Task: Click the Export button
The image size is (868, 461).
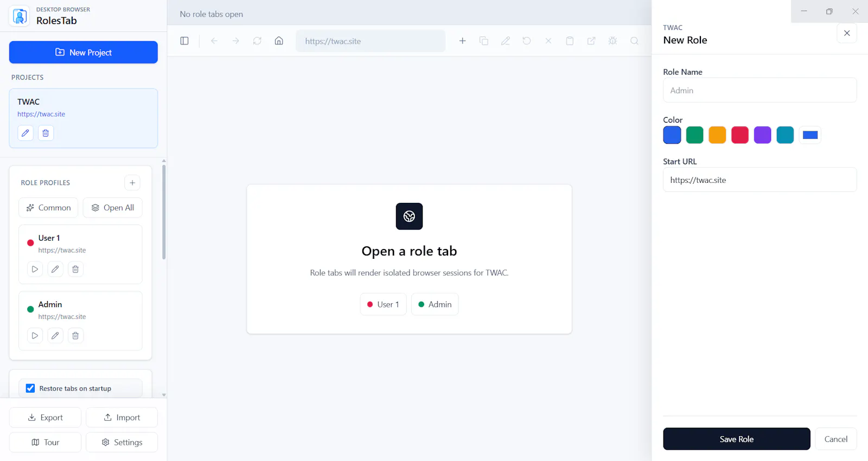Action: pyautogui.click(x=45, y=418)
